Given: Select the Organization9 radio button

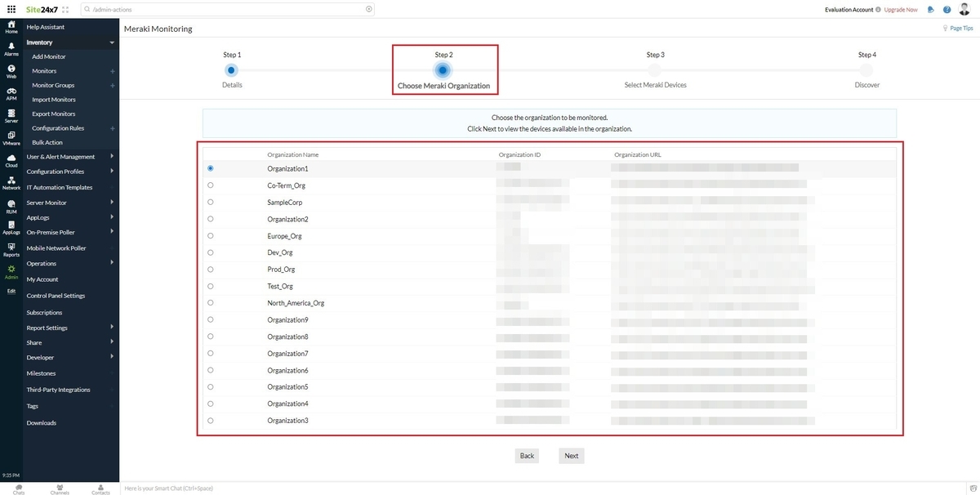Looking at the screenshot, I should click(211, 319).
